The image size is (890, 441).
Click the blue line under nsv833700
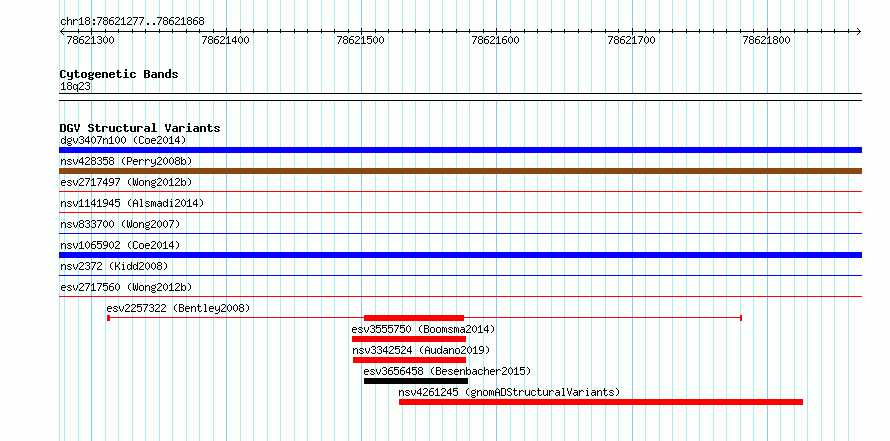[x=460, y=233]
